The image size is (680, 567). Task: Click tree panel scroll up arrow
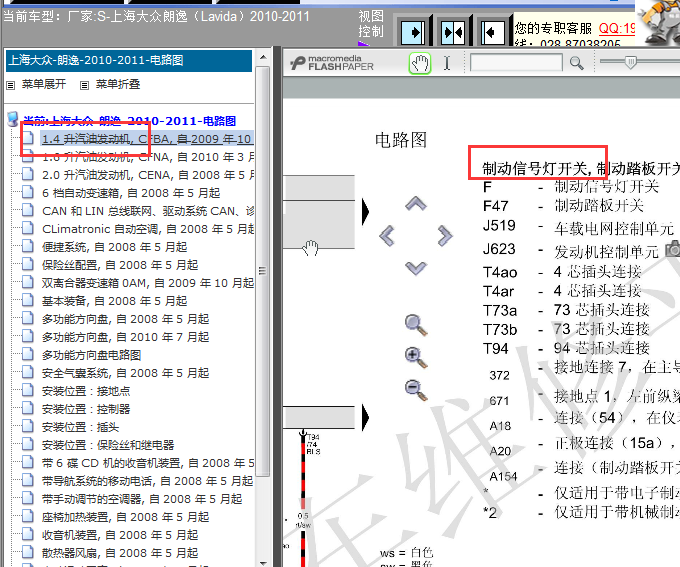(x=263, y=57)
